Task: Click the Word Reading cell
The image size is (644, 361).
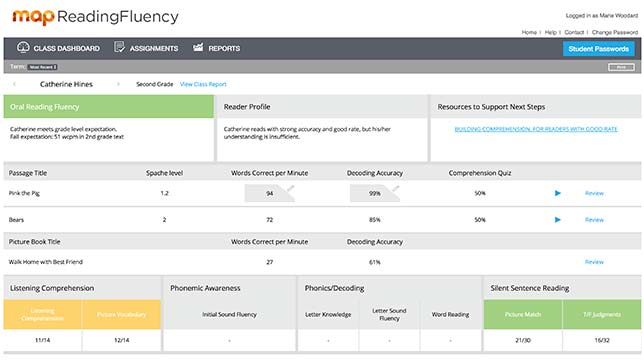Action: click(450, 315)
